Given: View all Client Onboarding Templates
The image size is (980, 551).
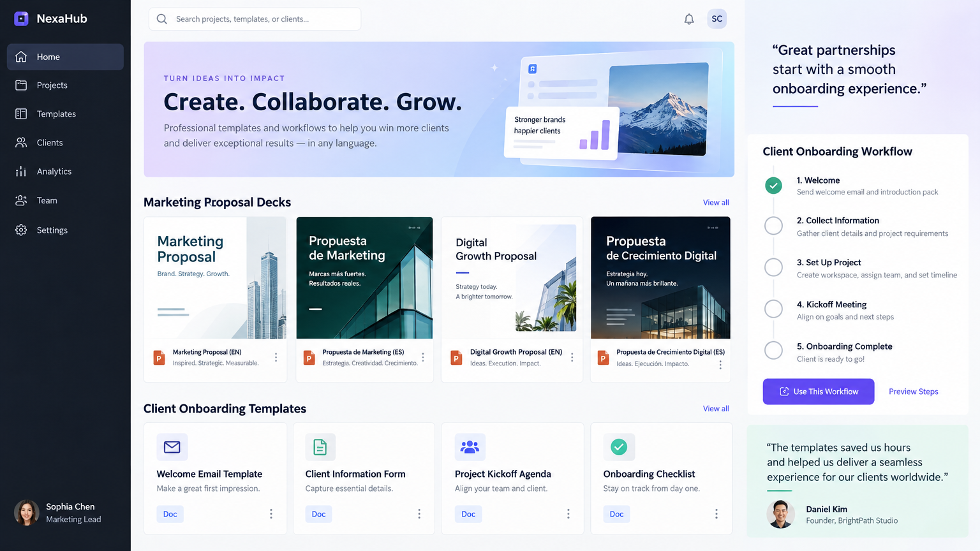Looking at the screenshot, I should coord(716,409).
